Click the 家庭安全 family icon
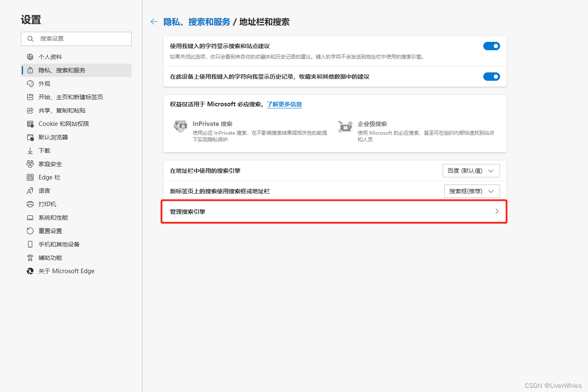588x392 pixels. 30,164
